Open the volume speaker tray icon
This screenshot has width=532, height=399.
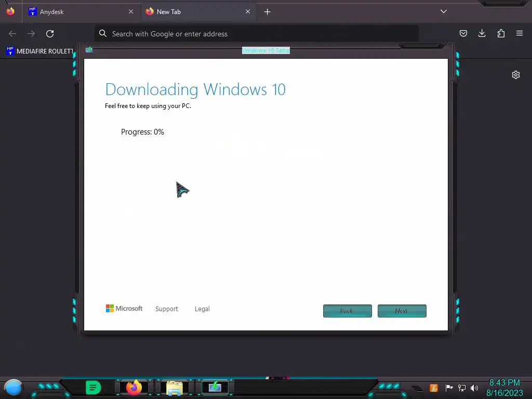click(474, 388)
